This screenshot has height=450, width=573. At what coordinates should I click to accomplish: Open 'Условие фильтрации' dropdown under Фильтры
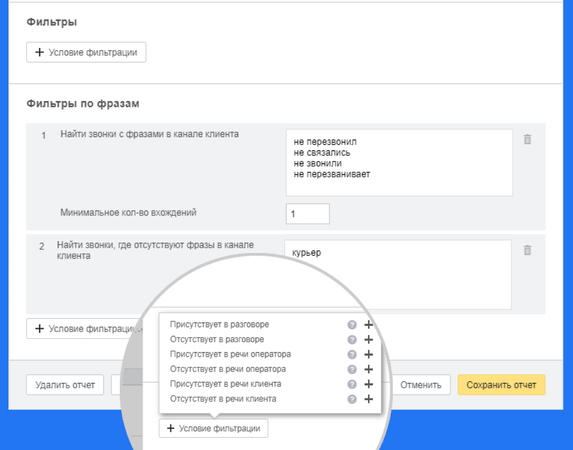coord(86,52)
